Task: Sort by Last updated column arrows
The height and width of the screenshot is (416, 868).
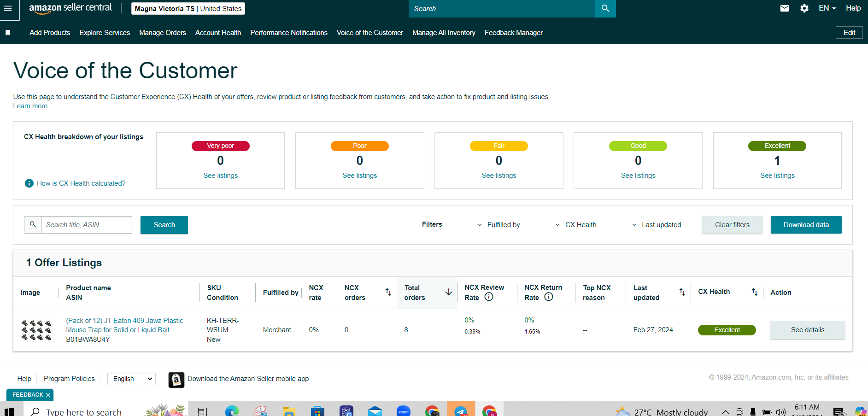Action: [682, 292]
